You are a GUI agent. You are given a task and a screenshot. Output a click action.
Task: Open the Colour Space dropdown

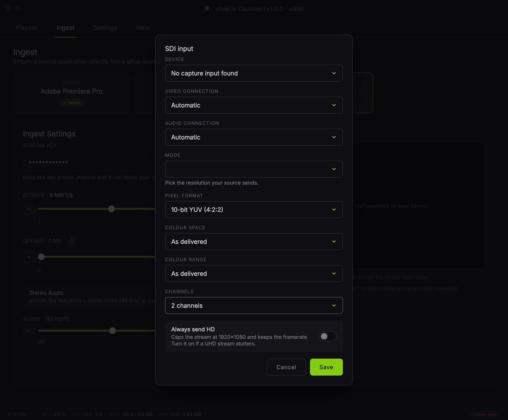click(x=254, y=241)
